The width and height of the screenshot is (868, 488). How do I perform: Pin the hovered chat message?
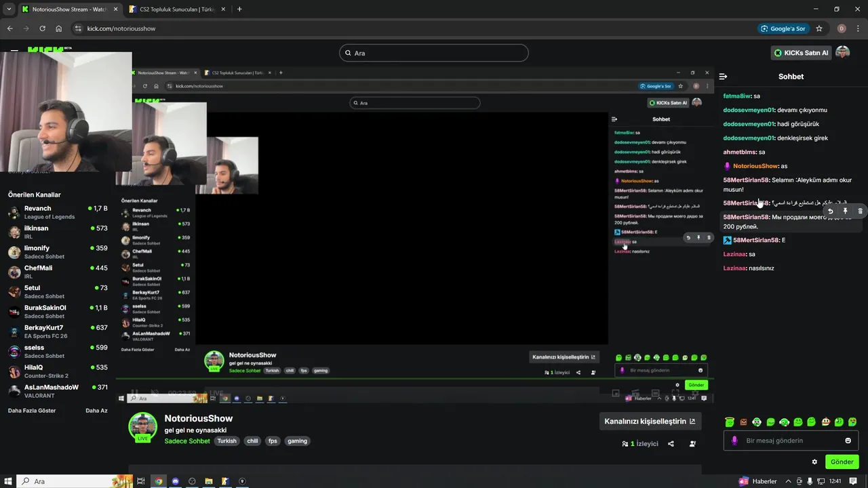pyautogui.click(x=846, y=211)
